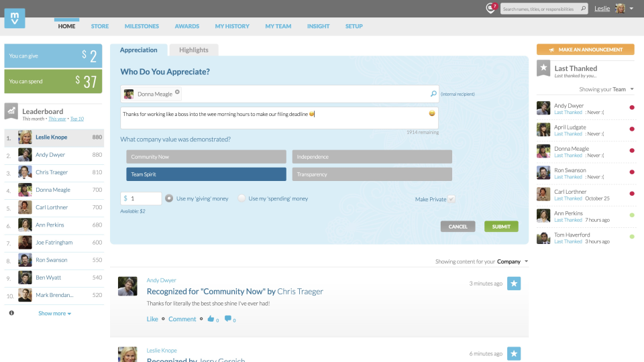Navigate to MY HISTORY

point(232,26)
